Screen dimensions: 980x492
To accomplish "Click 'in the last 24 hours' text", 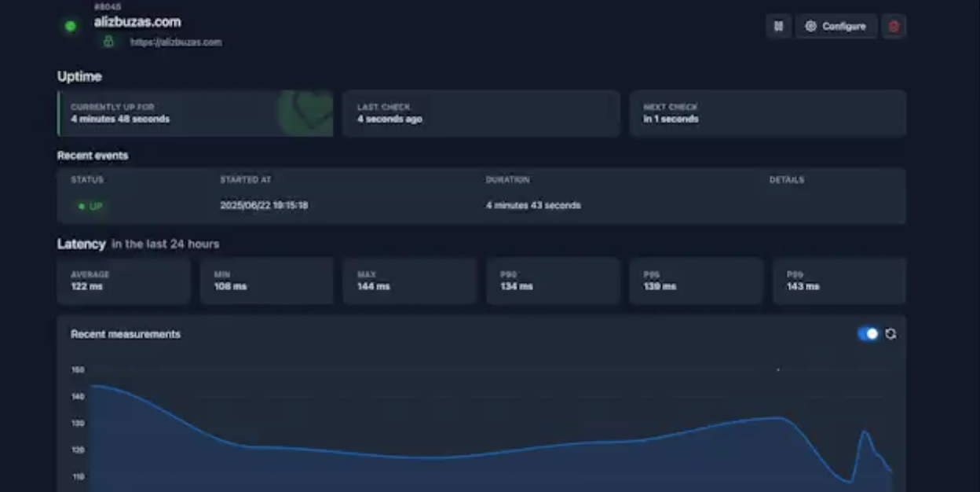I will [166, 244].
